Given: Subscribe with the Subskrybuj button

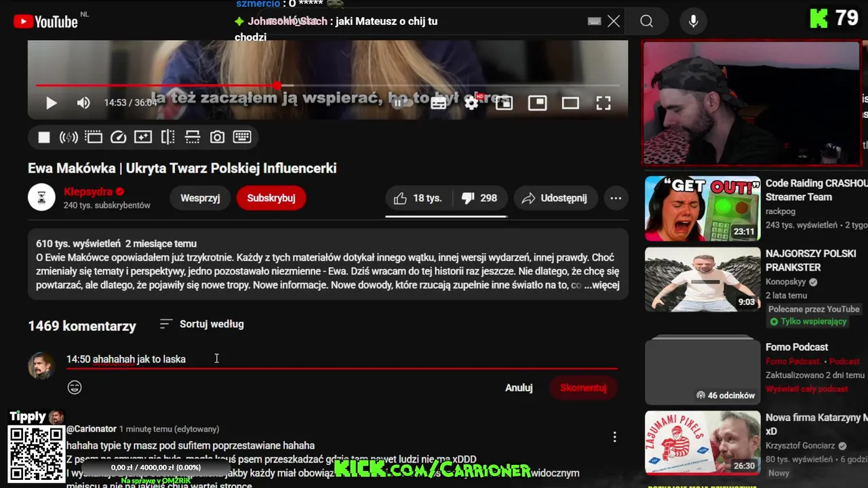Looking at the screenshot, I should tap(271, 198).
